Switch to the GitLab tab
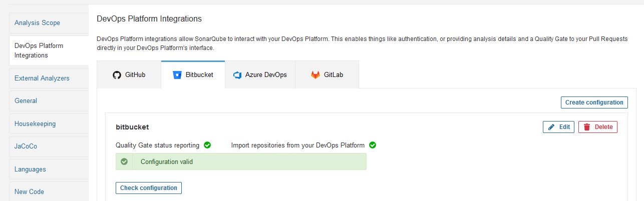The width and height of the screenshot is (644, 201). (x=327, y=74)
